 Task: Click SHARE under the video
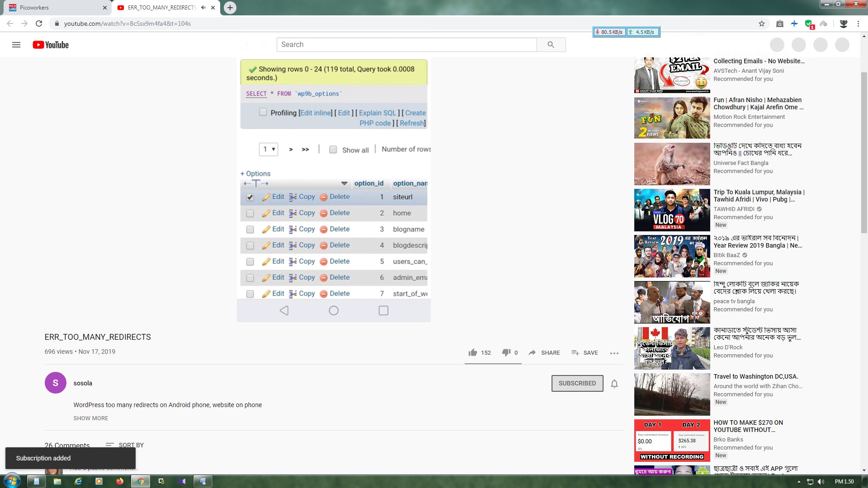click(x=544, y=353)
